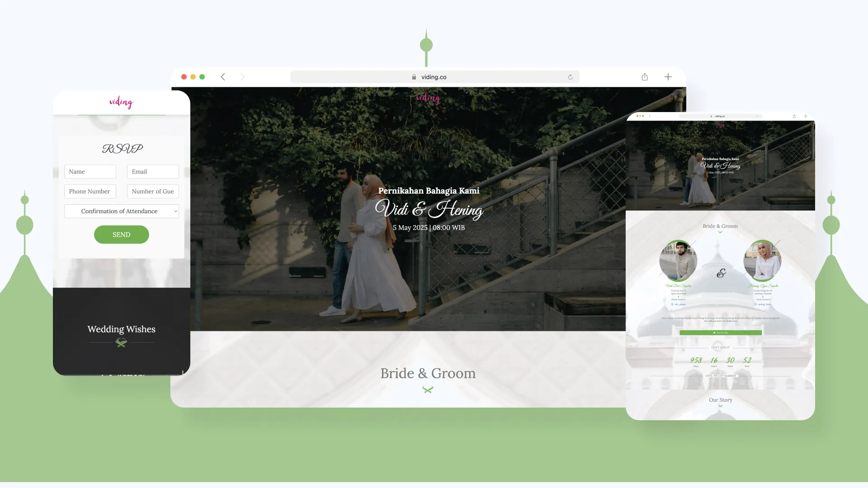Open a new tab with the plus icon

tap(668, 77)
